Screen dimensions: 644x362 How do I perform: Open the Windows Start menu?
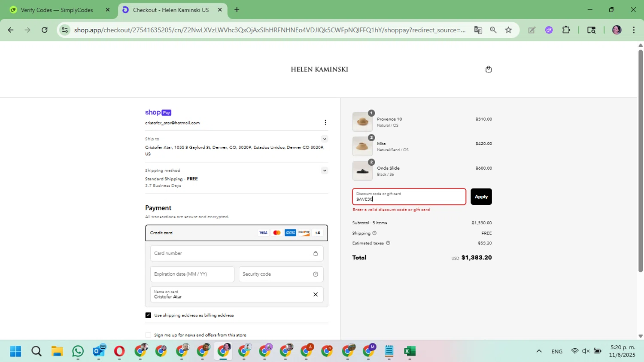[x=15, y=351]
